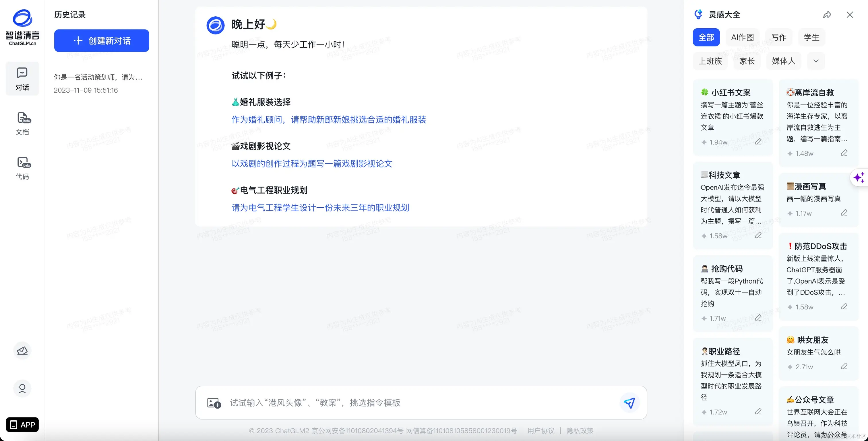The image size is (868, 441).
Task: Open the 代码 beta sidebar section
Action: (22, 168)
